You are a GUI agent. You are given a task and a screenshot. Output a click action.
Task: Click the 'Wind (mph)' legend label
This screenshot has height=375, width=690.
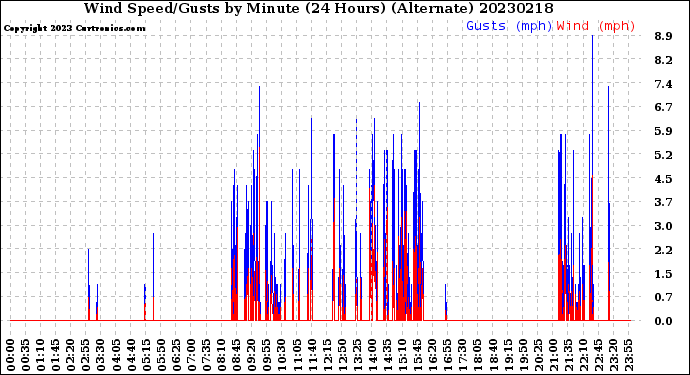[x=596, y=26]
